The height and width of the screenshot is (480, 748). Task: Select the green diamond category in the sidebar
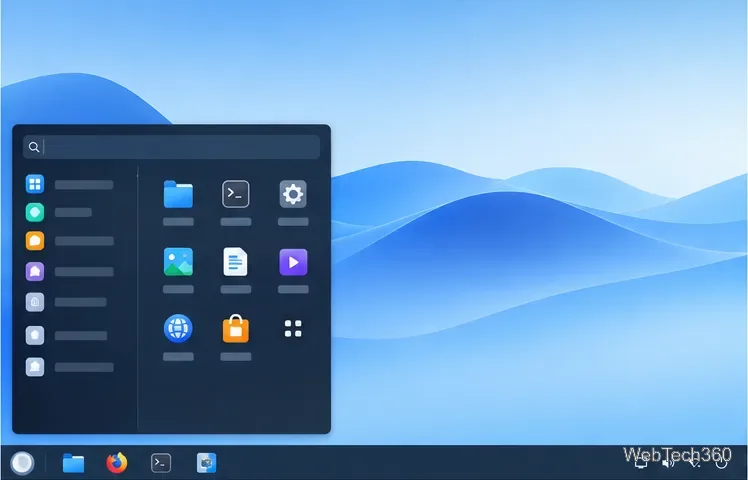coord(35,212)
